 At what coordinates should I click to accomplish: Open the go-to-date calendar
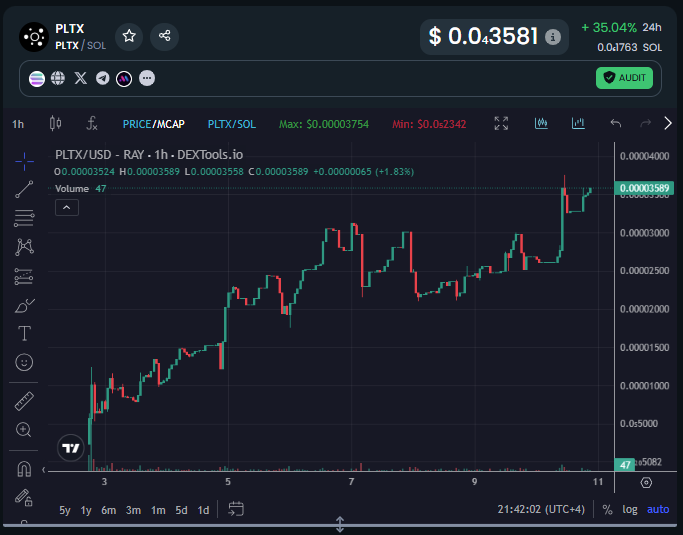pos(236,509)
